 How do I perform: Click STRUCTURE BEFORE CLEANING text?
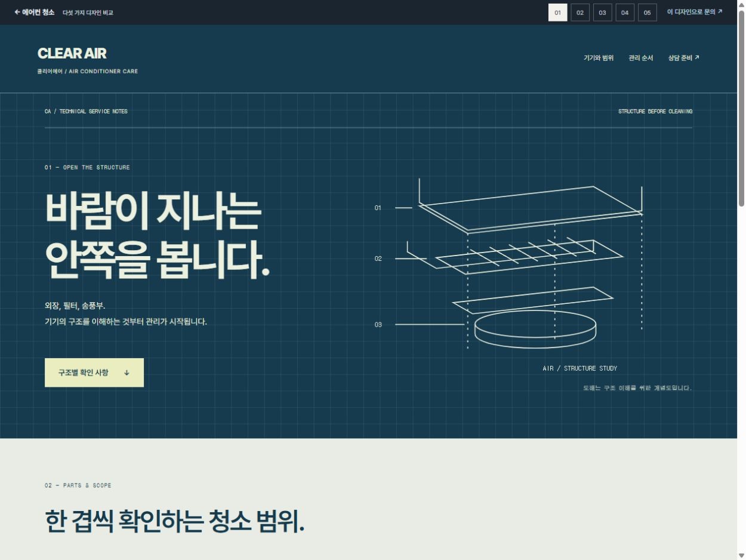[655, 112]
